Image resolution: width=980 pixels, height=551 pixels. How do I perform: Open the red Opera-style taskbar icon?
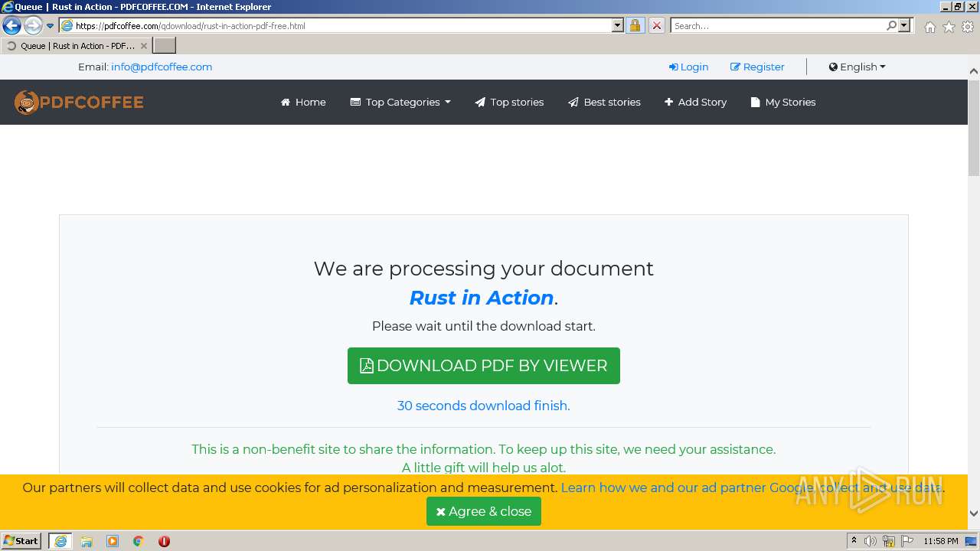(164, 541)
